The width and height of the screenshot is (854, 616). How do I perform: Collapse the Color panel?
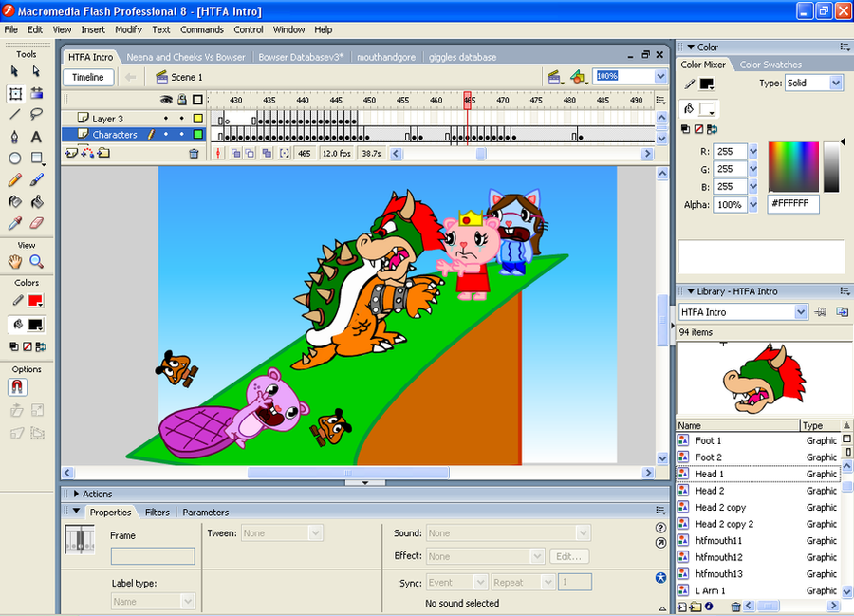click(x=691, y=47)
